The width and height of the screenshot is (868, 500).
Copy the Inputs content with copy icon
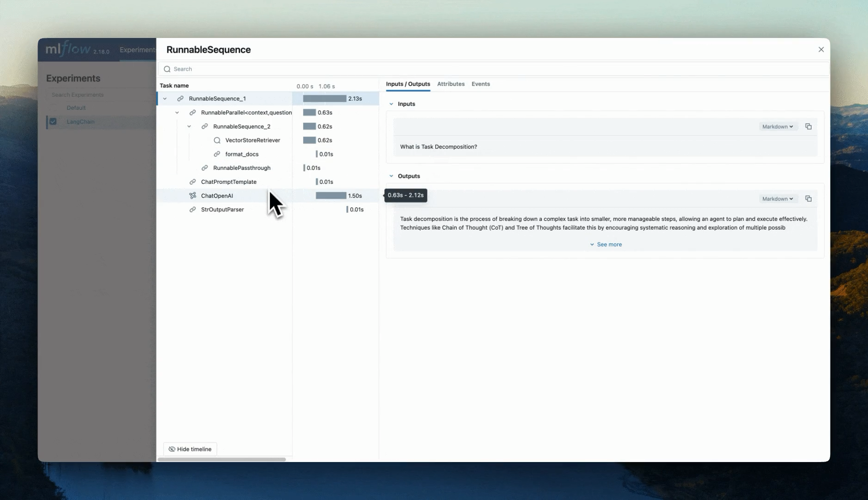click(808, 126)
